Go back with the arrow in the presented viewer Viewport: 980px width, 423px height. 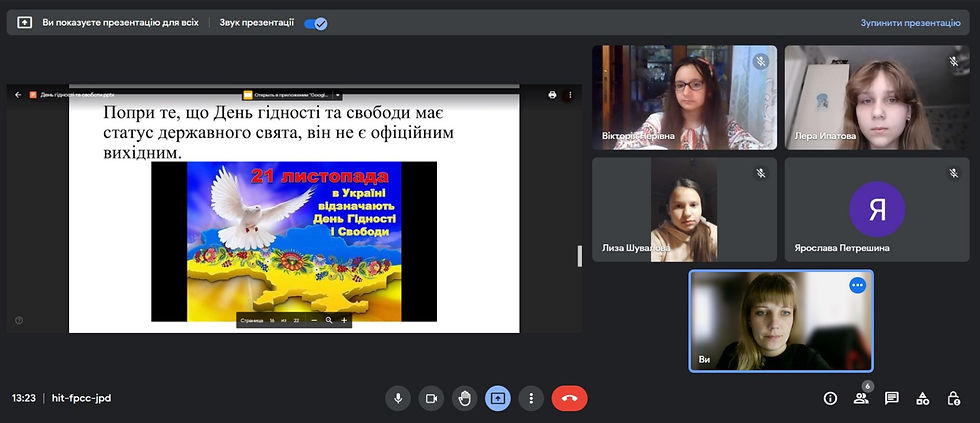[x=18, y=95]
